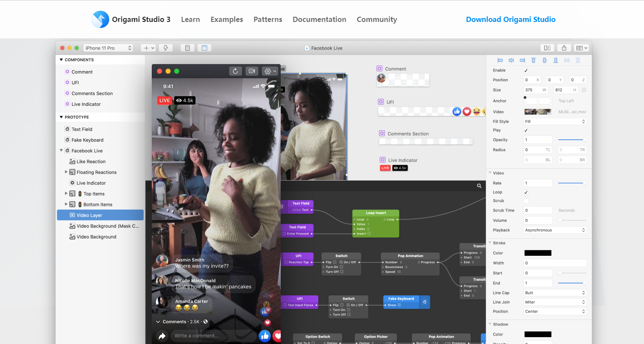644x344 pixels.
Task: Click the blue thumbs-up Like button in preview
Action: coord(264,336)
